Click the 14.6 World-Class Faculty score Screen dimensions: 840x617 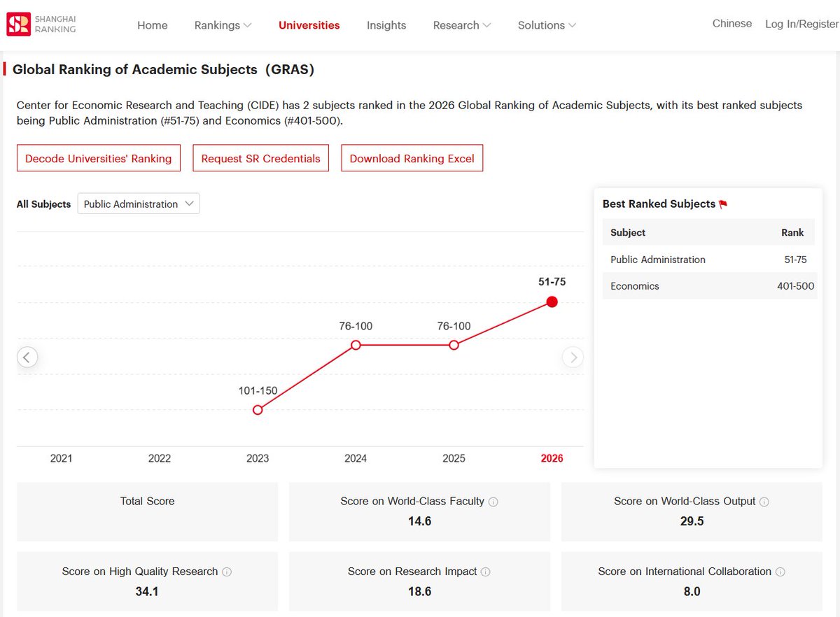pyautogui.click(x=419, y=521)
